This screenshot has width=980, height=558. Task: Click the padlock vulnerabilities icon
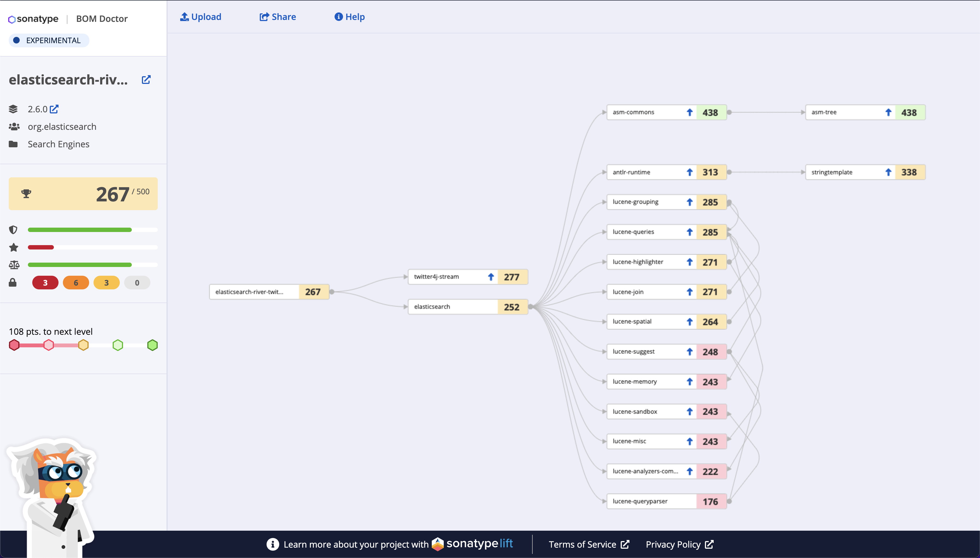point(13,283)
